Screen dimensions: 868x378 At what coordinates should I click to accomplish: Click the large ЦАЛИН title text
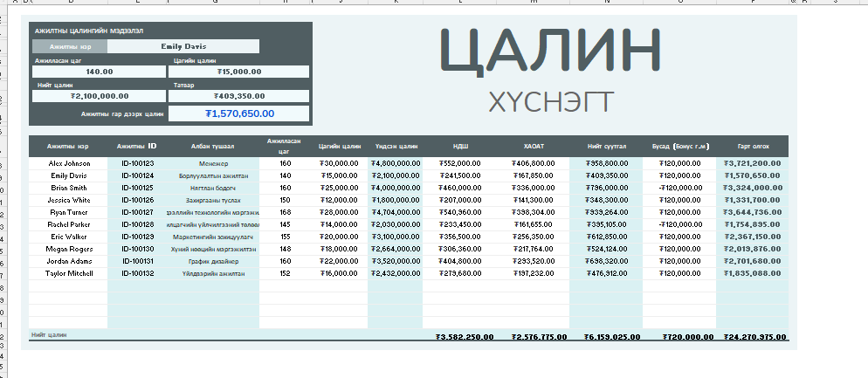(548, 52)
